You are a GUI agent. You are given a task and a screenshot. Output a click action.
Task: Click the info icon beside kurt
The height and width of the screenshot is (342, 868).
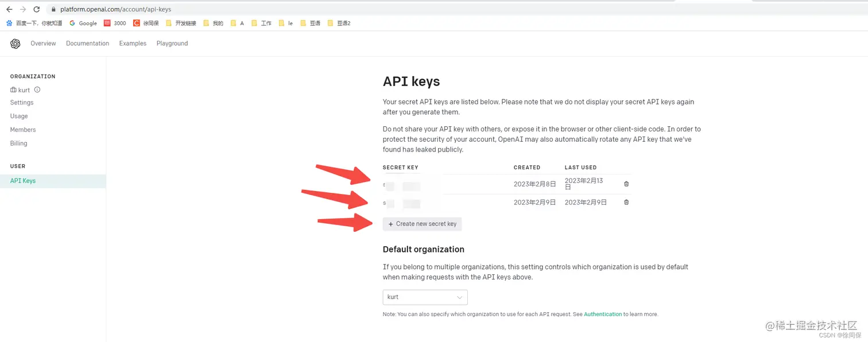pyautogui.click(x=37, y=90)
